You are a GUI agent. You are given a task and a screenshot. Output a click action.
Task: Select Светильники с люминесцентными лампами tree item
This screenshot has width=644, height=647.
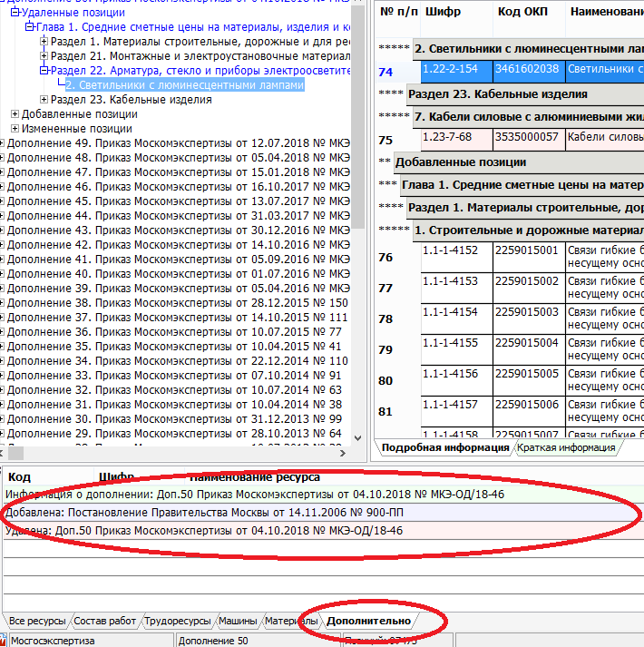point(185,85)
